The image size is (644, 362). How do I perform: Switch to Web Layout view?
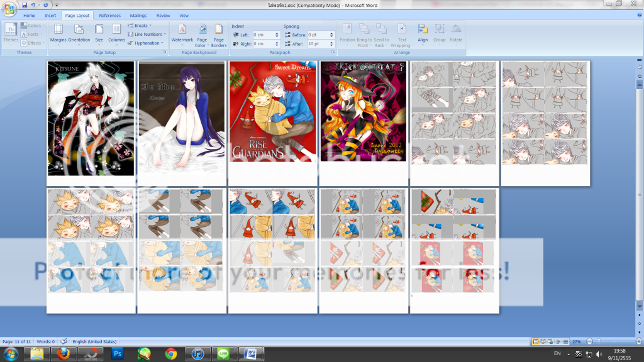(x=550, y=341)
